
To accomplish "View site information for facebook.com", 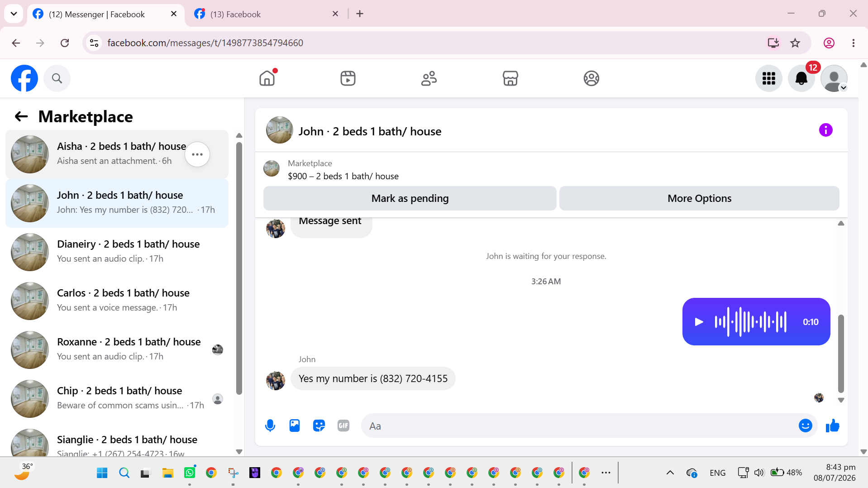I will pos(94,43).
